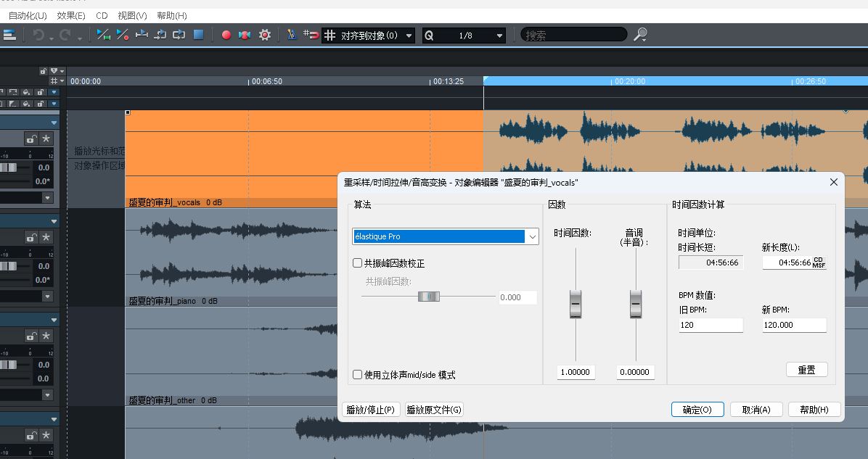Viewport: 868px width, 459px height.
Task: Open the 效果(E) menu
Action: pyautogui.click(x=71, y=15)
